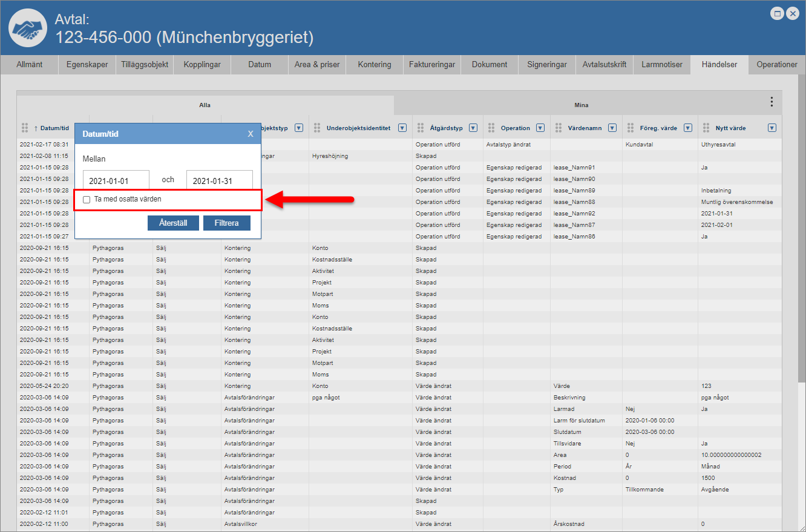
Task: Open Operation column filter dropdown
Action: point(540,128)
